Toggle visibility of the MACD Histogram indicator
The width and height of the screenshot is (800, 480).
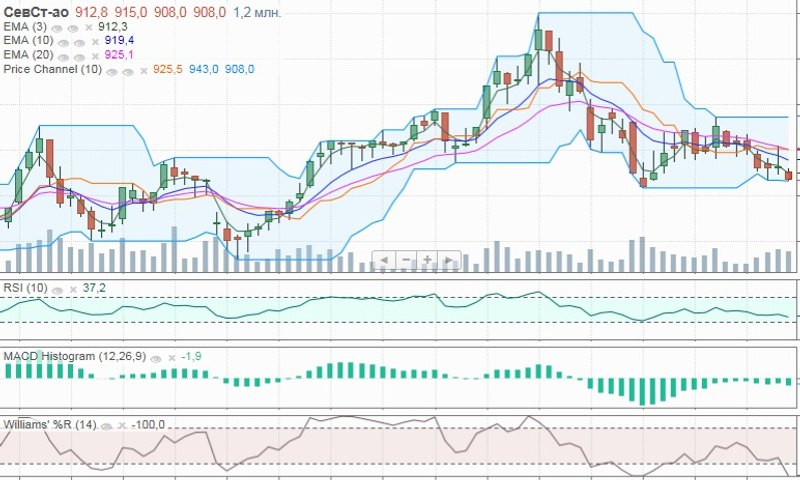click(156, 359)
